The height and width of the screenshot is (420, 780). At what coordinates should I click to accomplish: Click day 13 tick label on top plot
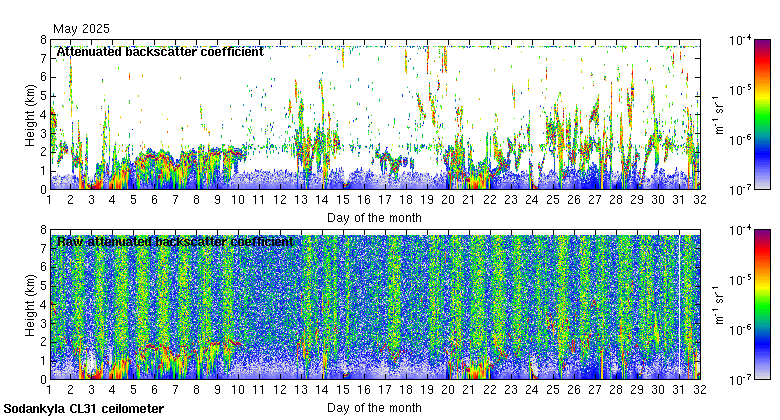[301, 200]
